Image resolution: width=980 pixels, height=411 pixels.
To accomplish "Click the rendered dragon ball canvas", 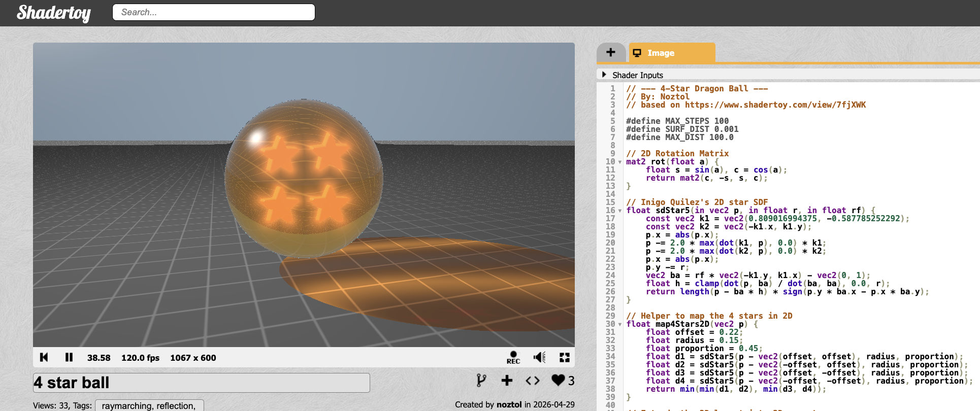I will (x=304, y=195).
